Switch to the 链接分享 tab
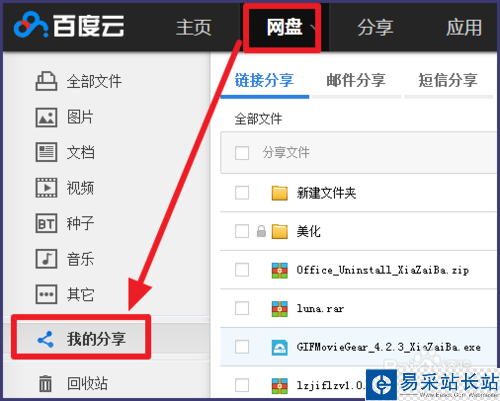500x401 pixels. pos(264,80)
